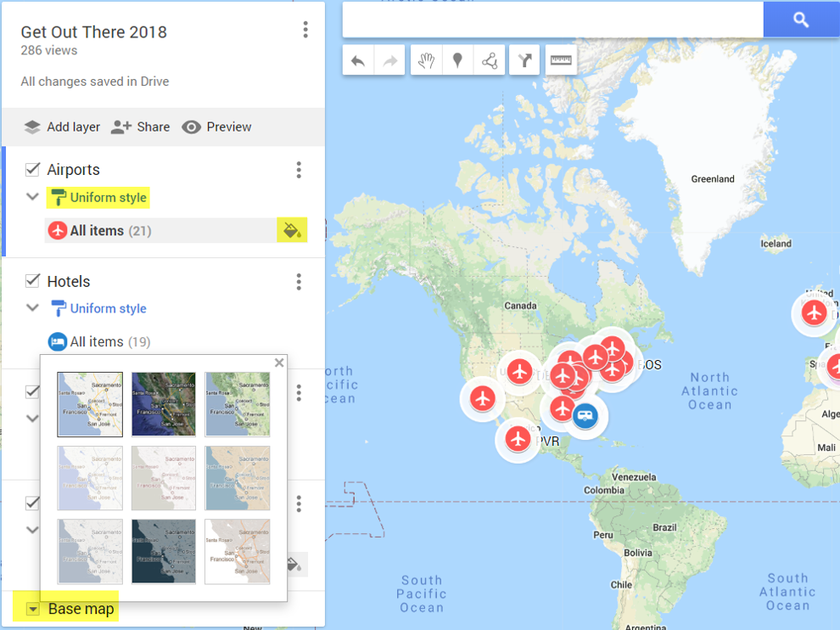Open the map options three-dot menu
Viewport: 840px width, 630px height.
(x=305, y=30)
